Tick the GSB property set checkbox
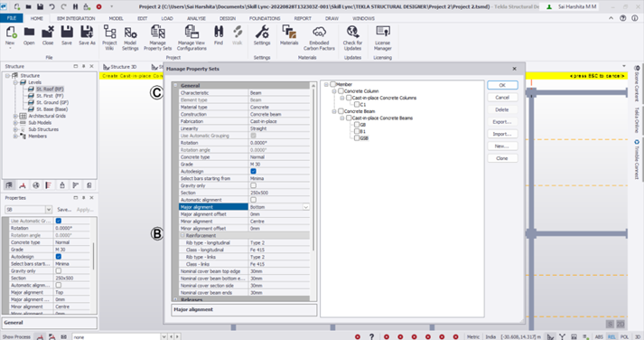 pyautogui.click(x=357, y=138)
